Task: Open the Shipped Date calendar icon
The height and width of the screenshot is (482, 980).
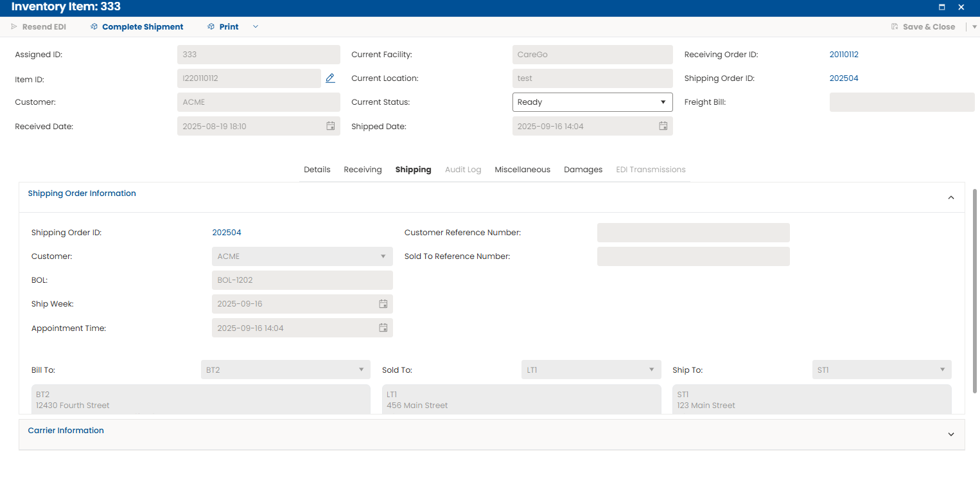Action: (x=663, y=126)
